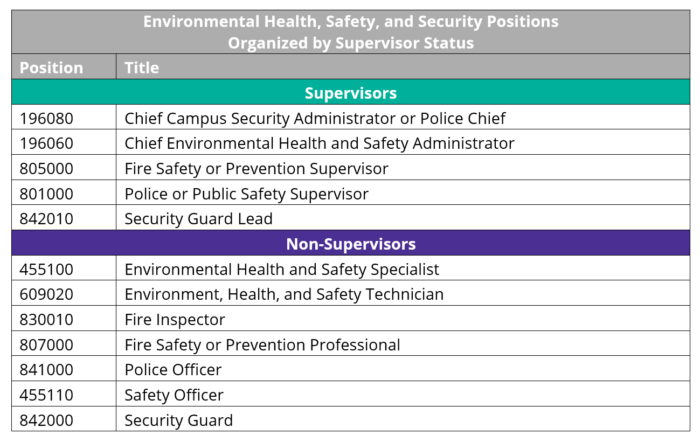
Task: Click the purple Non-Supervisors section band
Action: point(350,244)
